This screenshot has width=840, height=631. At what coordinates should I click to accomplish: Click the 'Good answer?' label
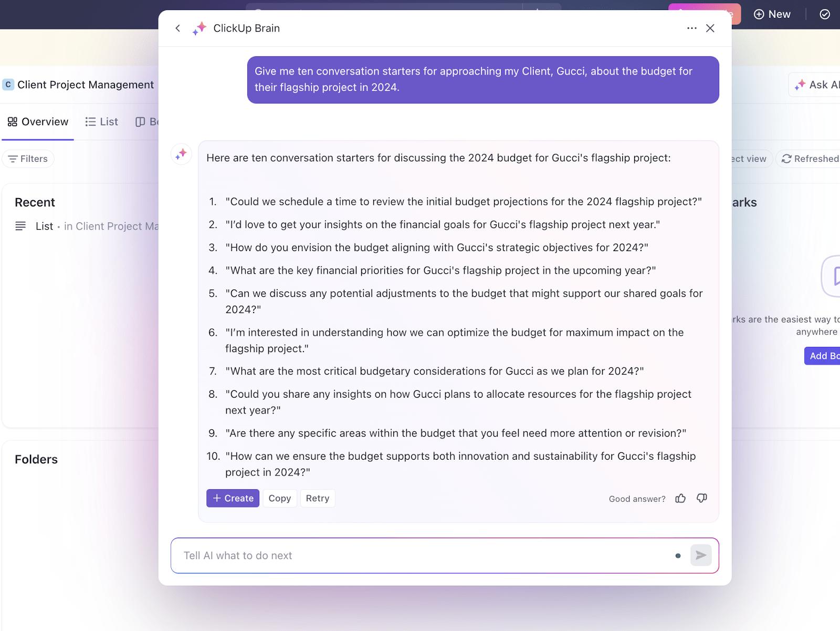point(637,499)
